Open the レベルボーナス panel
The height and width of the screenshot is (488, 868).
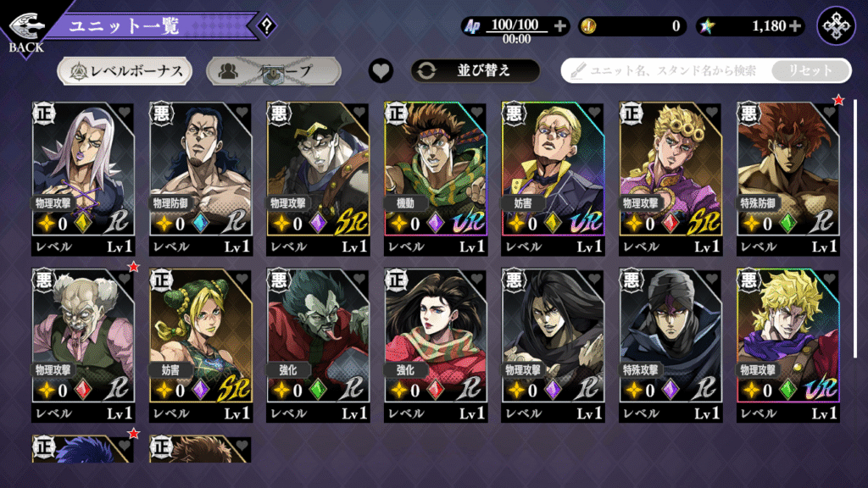click(125, 71)
